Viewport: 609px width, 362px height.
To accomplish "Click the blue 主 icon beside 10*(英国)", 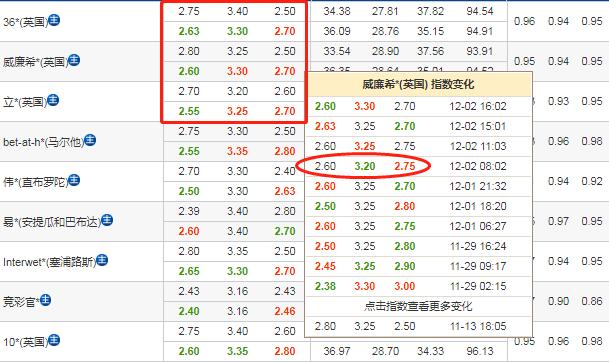I will click(x=54, y=340).
